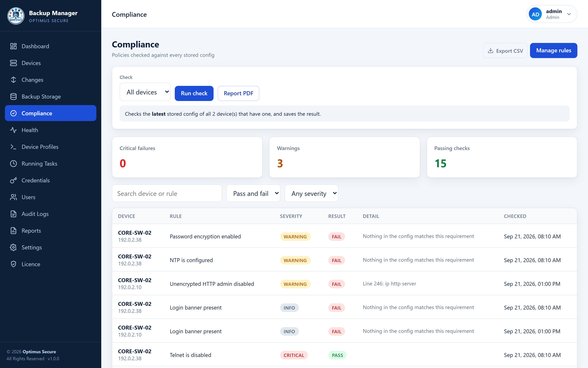Click the Reports chart file icon

pos(13,231)
